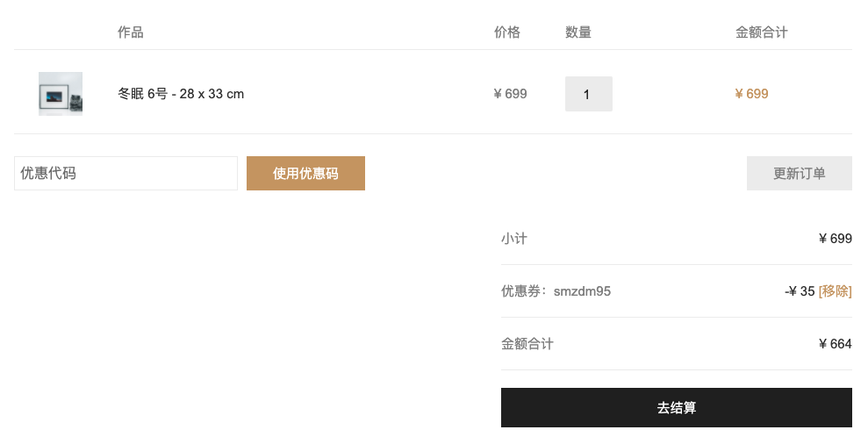
Task: Click the 金额合计 label in order summary
Action: [x=527, y=343]
